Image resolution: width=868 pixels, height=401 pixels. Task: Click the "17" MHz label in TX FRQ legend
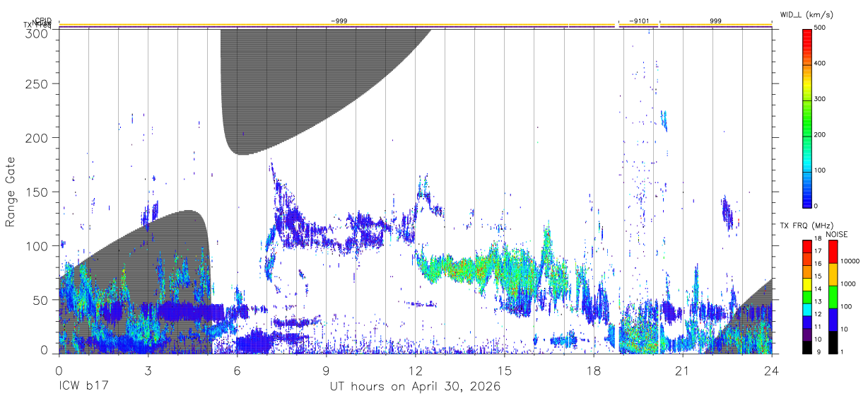pos(818,251)
